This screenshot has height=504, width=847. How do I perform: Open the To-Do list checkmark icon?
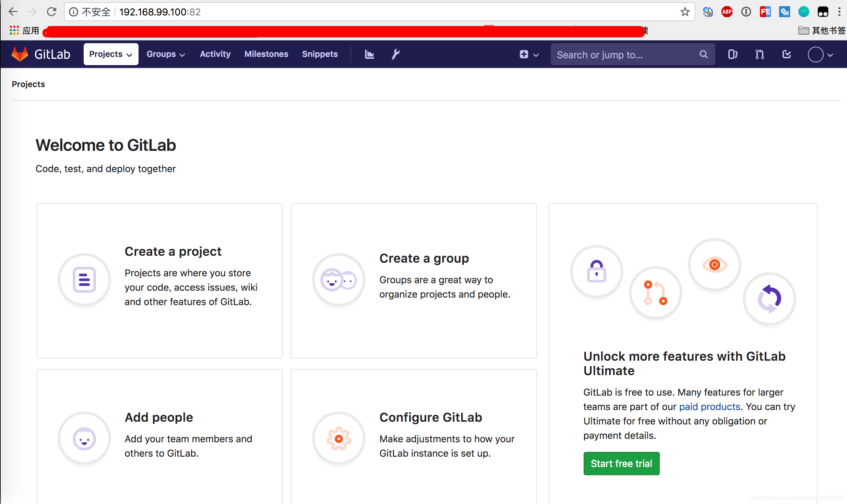(787, 55)
